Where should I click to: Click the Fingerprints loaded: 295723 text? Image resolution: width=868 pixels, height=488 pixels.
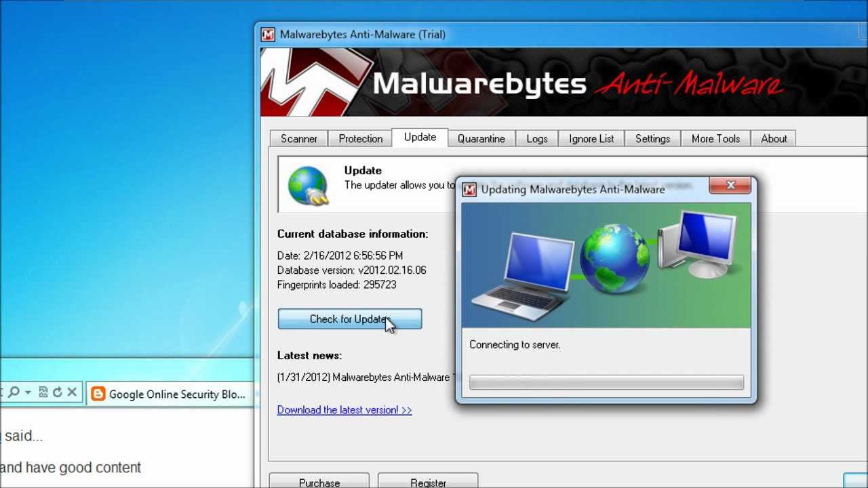click(x=337, y=285)
